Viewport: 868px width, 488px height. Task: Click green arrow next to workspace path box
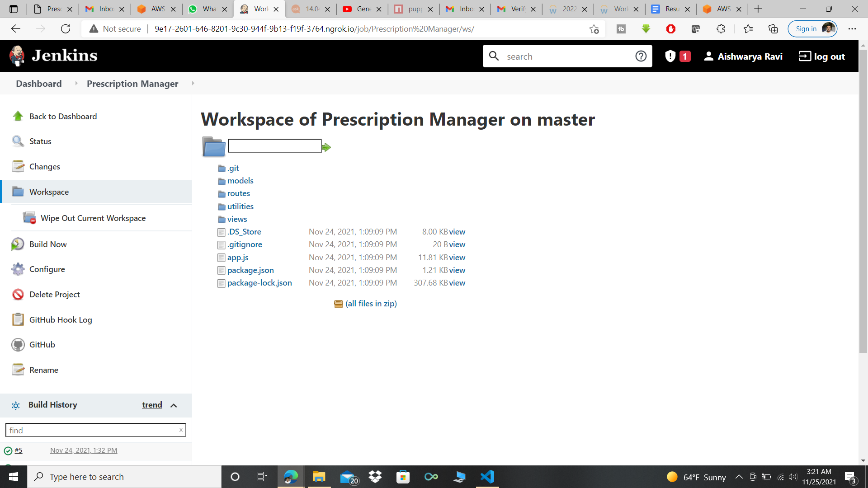tap(326, 147)
